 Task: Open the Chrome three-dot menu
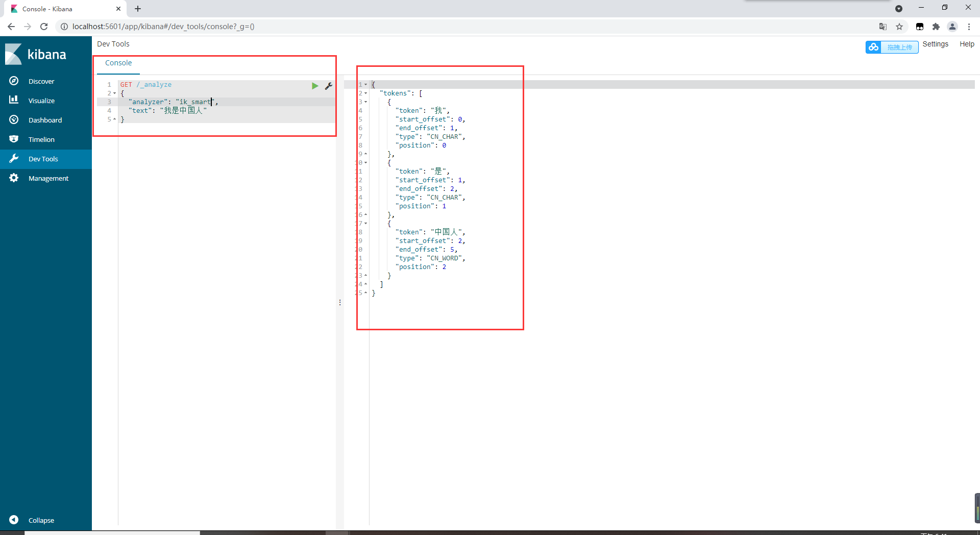point(969,27)
